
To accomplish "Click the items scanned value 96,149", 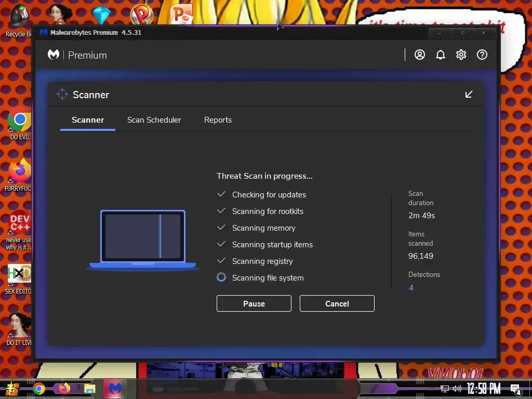I will (421, 256).
